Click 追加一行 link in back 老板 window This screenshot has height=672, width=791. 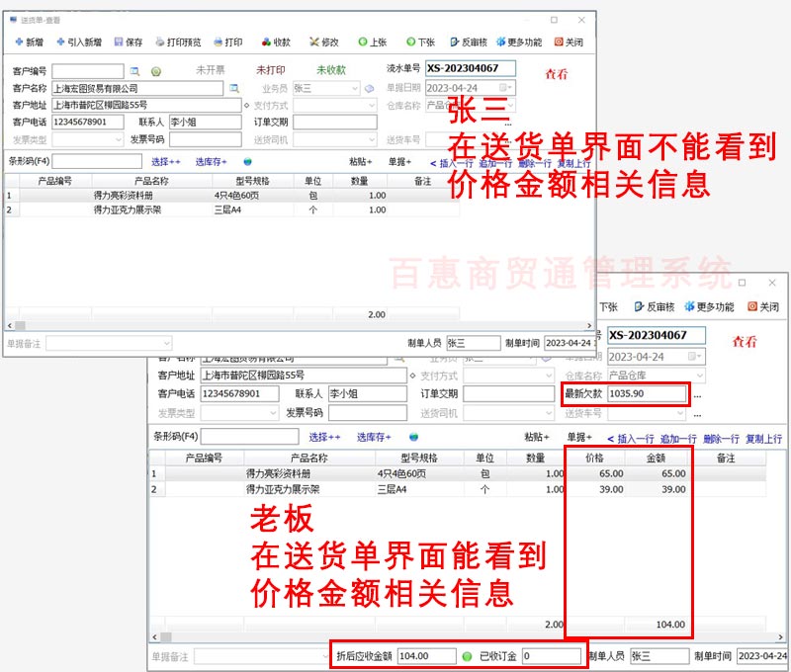[x=678, y=439]
